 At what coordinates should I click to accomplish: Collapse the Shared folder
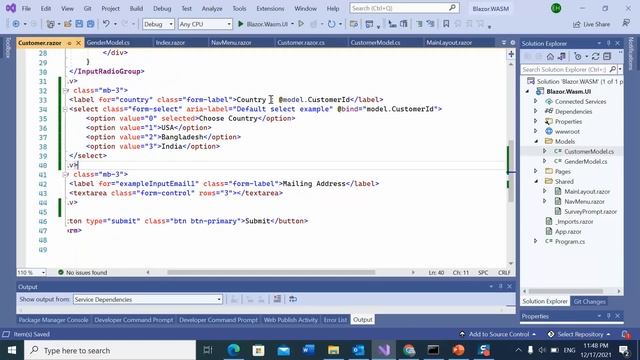536,181
